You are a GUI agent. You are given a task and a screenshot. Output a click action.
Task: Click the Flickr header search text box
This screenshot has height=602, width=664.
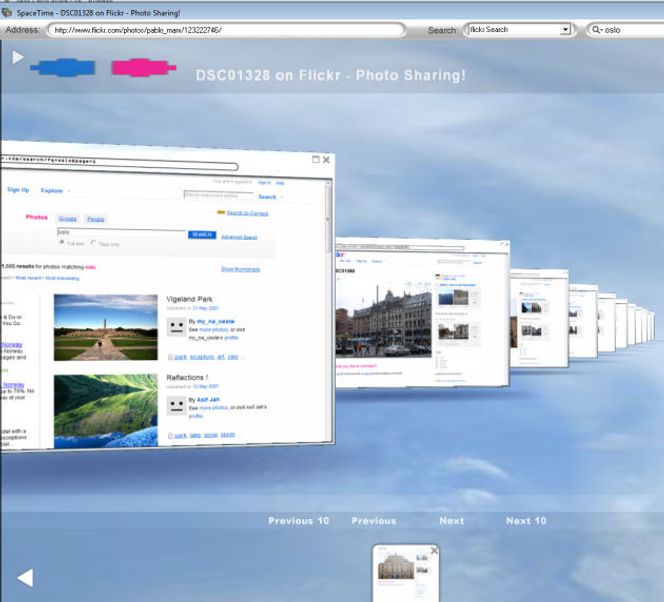[218, 195]
